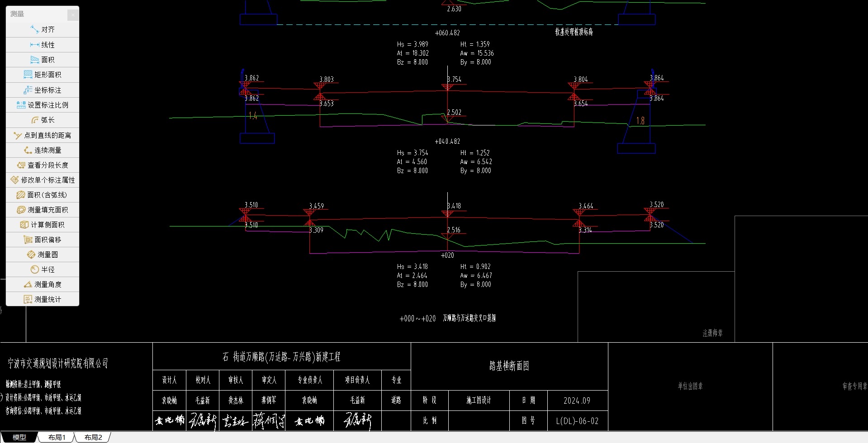The width and height of the screenshot is (868, 443).
Task: Switch to the 布局1 tab
Action: tap(57, 438)
